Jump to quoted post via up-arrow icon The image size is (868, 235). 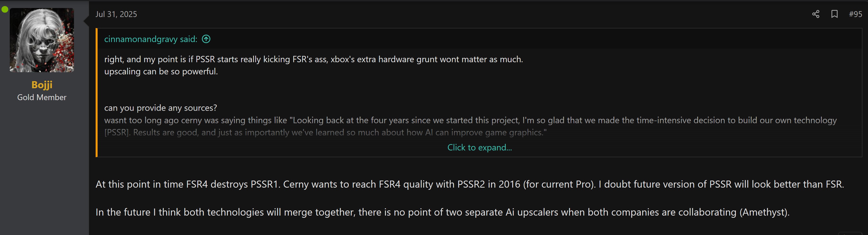pos(206,39)
